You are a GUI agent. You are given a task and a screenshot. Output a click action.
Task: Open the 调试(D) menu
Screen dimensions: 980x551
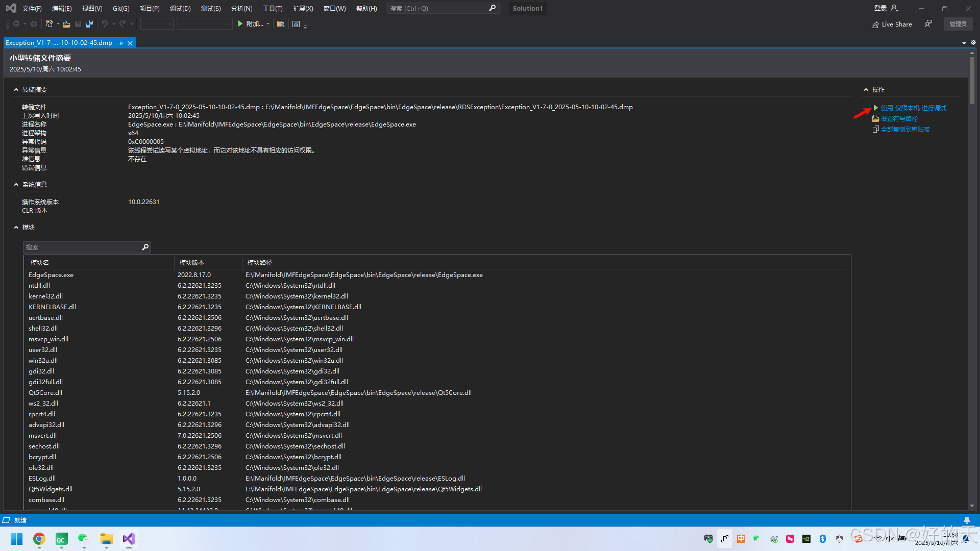click(x=180, y=8)
